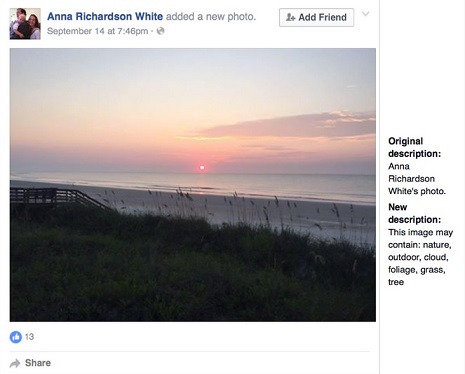Screen dimensions: 465x374
Task: Click the 'Anna Richardson White's photo.' description text
Action: 417,179
